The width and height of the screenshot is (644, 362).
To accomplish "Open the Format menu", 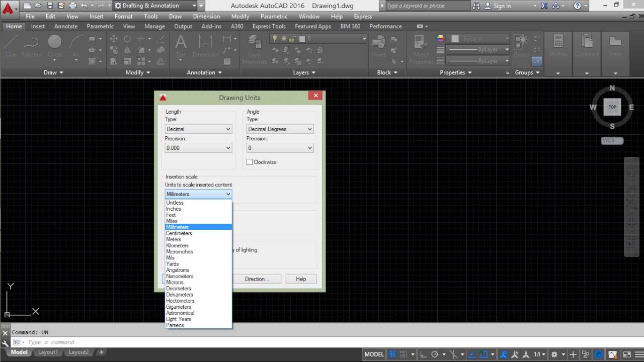I will [123, 16].
